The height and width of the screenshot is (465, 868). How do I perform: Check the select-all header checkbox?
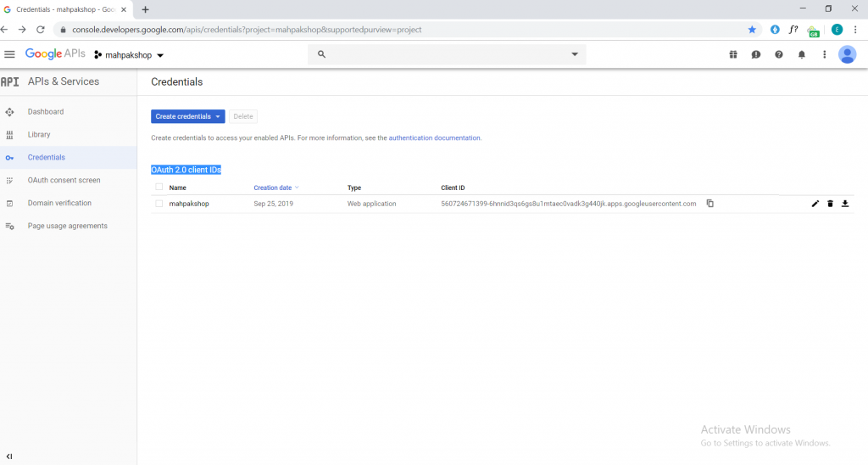click(x=159, y=187)
